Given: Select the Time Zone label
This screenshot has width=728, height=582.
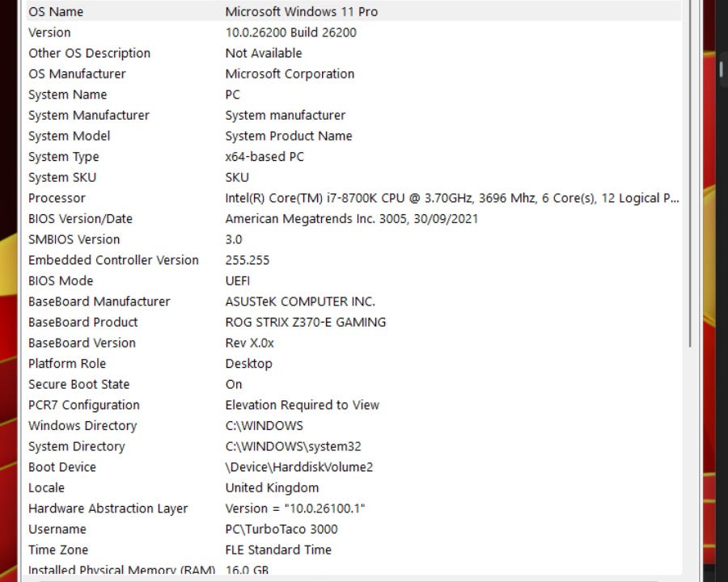Looking at the screenshot, I should tap(58, 550).
